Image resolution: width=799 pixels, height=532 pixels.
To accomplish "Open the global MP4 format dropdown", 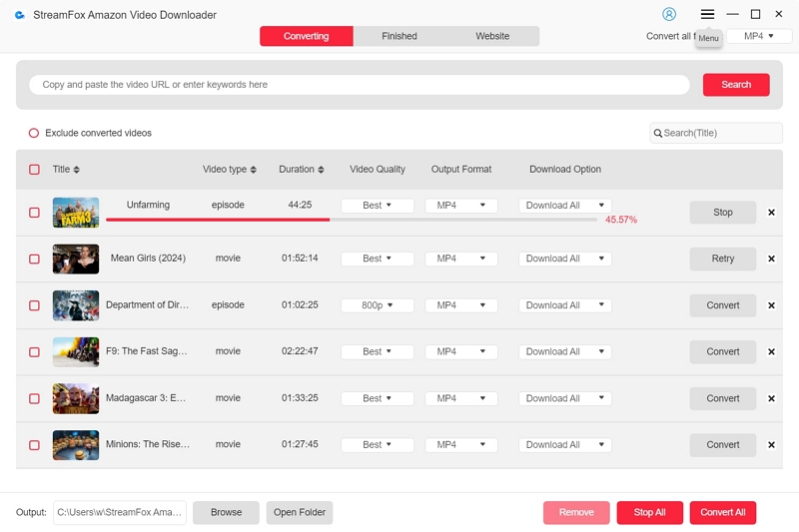I will (x=759, y=36).
